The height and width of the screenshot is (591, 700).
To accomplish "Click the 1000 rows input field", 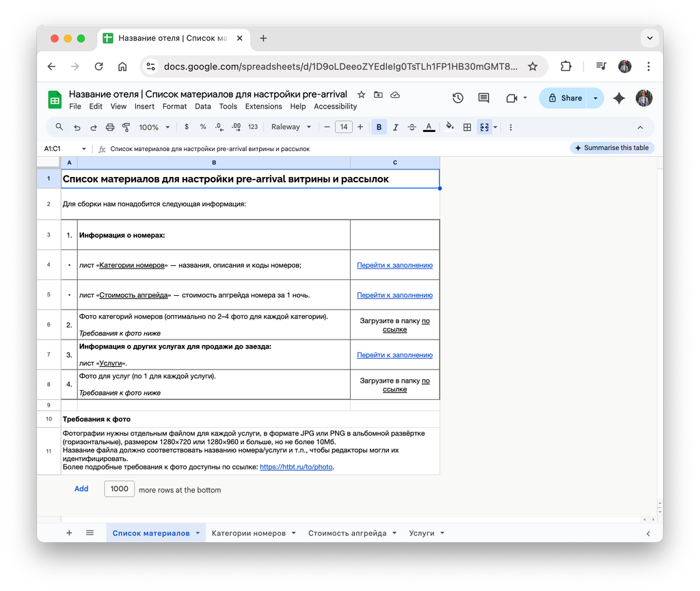I will pyautogui.click(x=119, y=489).
